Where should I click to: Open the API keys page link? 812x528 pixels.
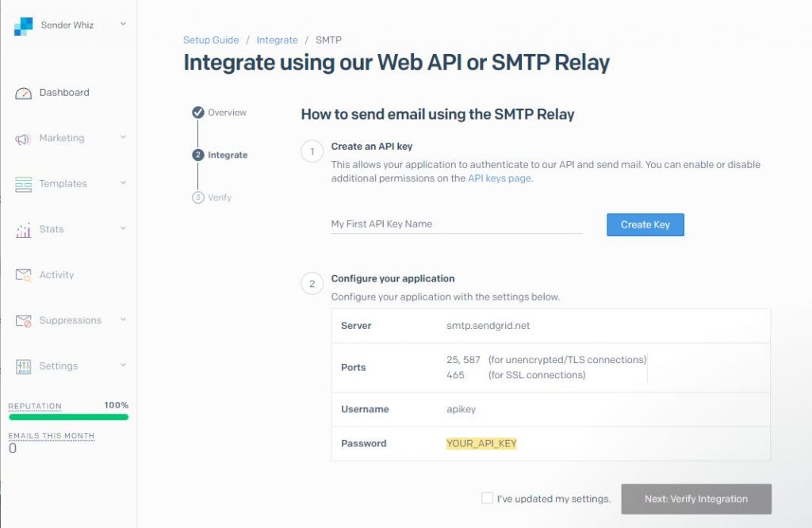(x=500, y=178)
